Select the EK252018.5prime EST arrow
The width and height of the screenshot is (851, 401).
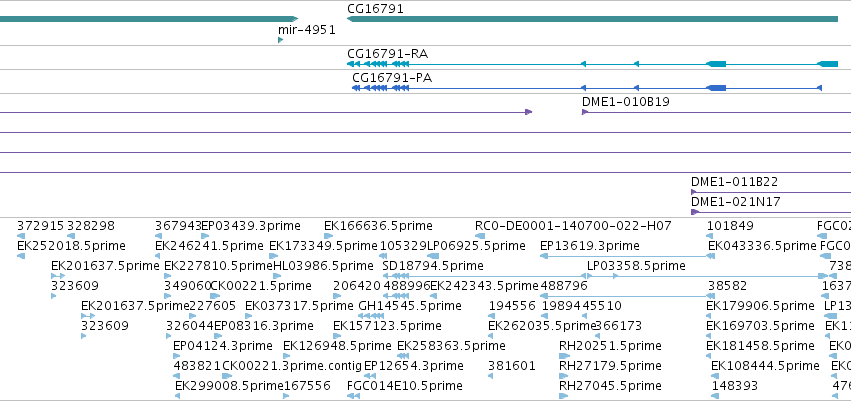(x=21, y=256)
